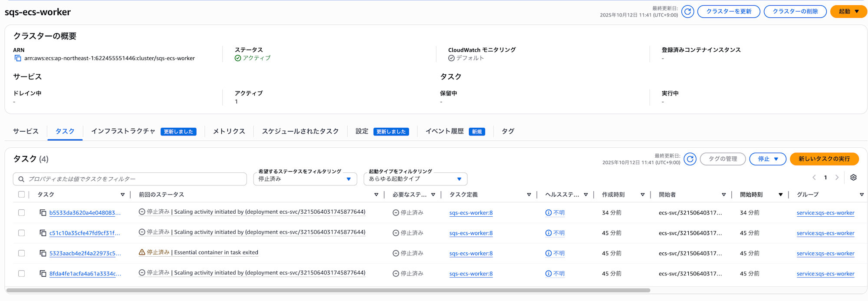The image size is (868, 301).
Task: Switch to the メトリクス tab
Action: pos(229,131)
